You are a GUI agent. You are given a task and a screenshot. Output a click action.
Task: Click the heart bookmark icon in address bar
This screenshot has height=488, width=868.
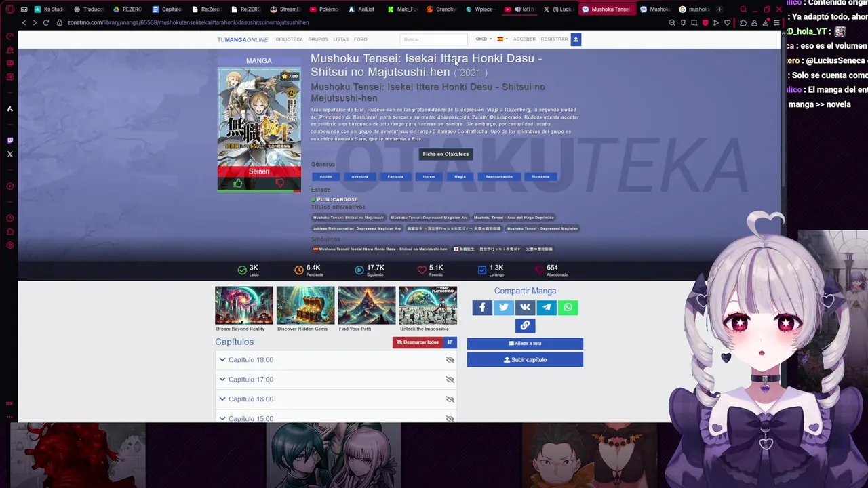pos(728,22)
